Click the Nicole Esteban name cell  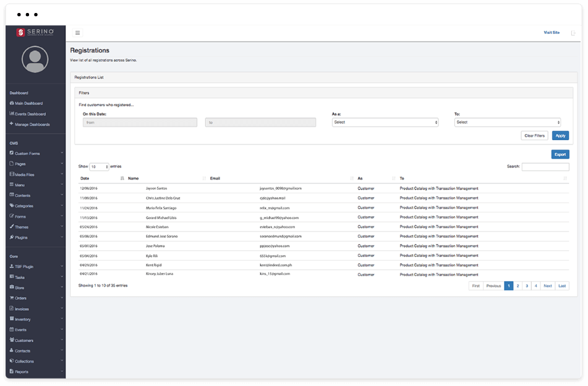coord(157,227)
